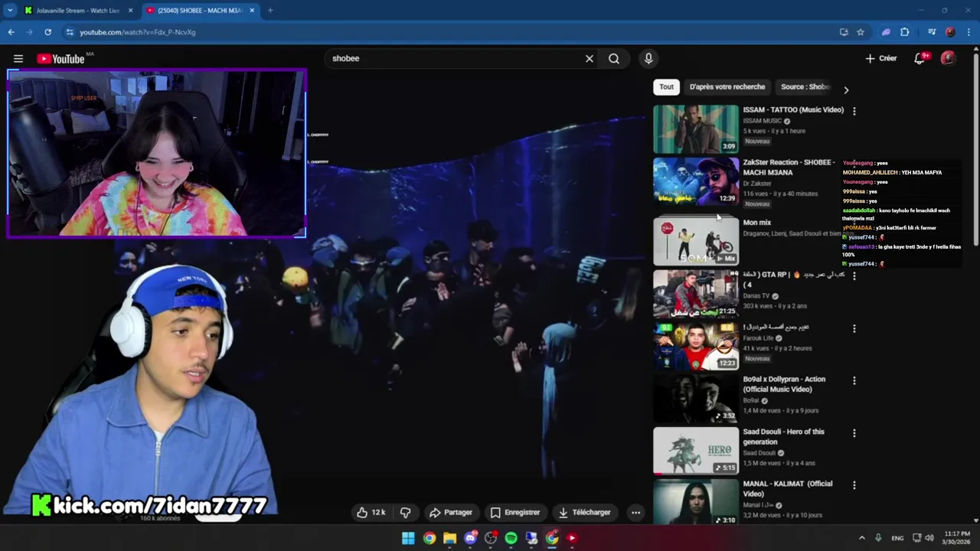This screenshot has width=980, height=551.
Task: View site information icon in address bar
Action: tap(70, 32)
